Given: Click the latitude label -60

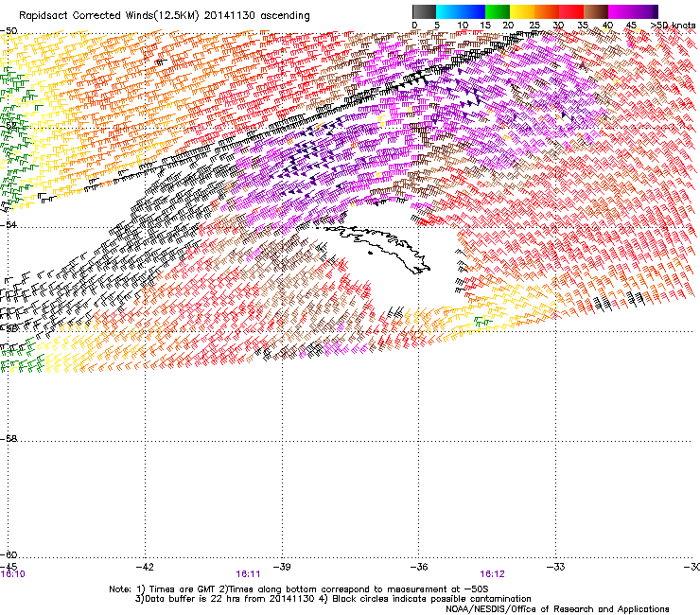Looking at the screenshot, I should (x=9, y=554).
